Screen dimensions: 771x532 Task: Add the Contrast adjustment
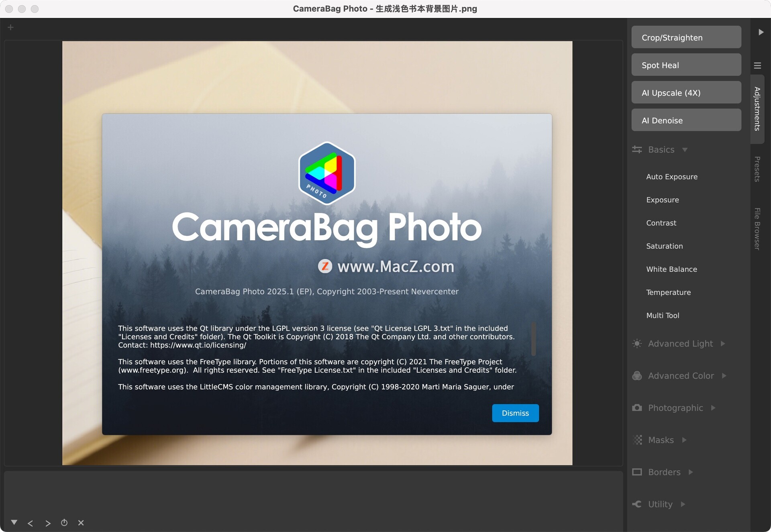(661, 223)
